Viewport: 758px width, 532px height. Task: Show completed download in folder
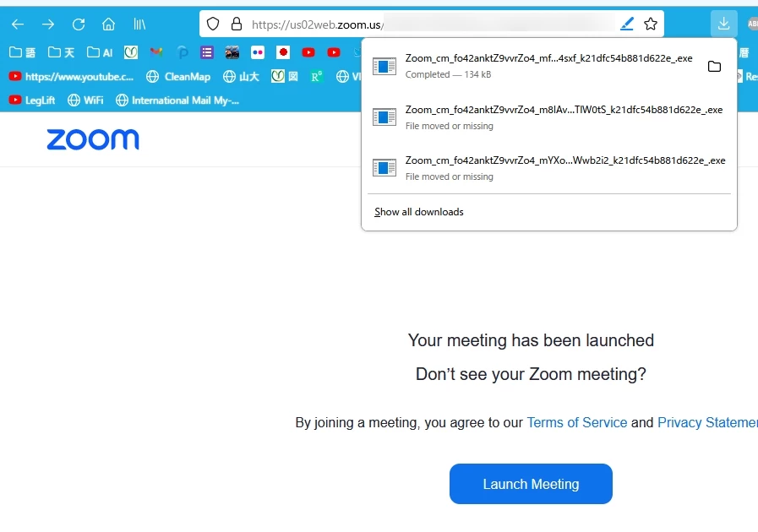click(715, 66)
